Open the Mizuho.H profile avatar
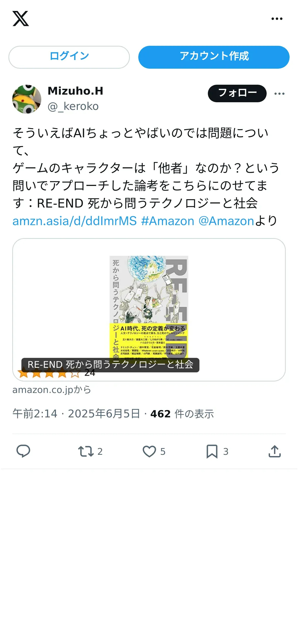This screenshot has height=644, width=298. point(27,99)
